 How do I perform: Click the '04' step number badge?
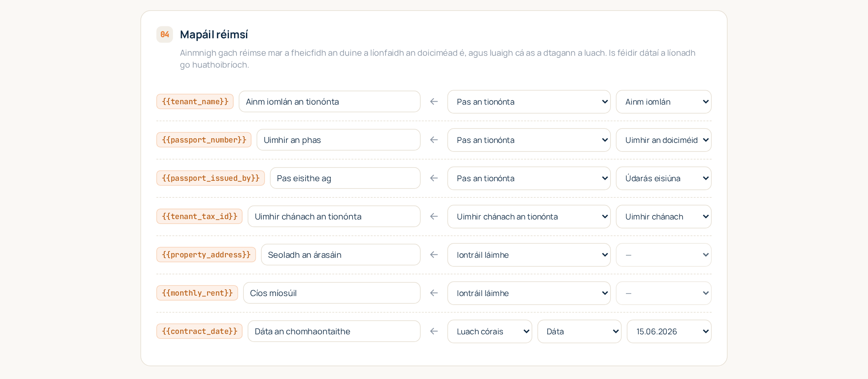click(x=165, y=34)
